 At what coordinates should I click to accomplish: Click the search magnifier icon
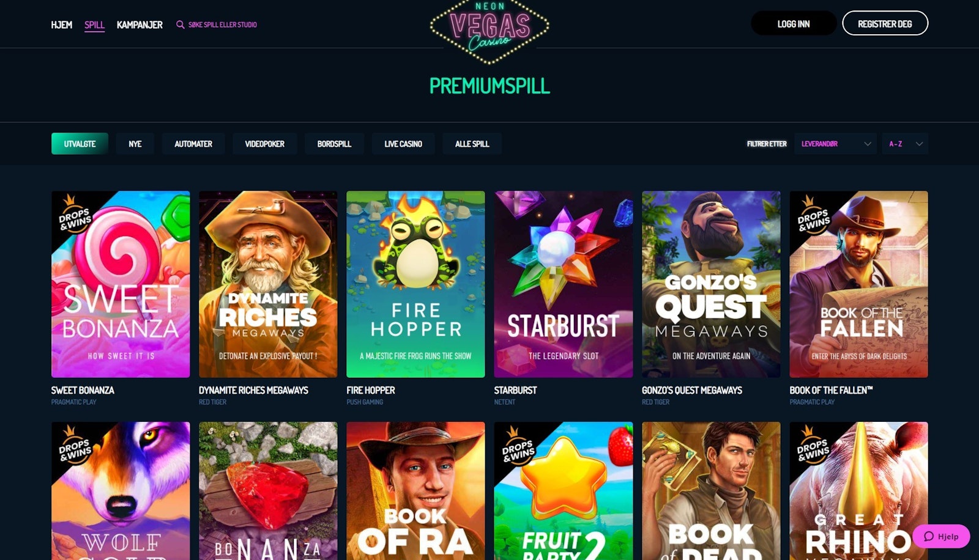click(x=180, y=24)
